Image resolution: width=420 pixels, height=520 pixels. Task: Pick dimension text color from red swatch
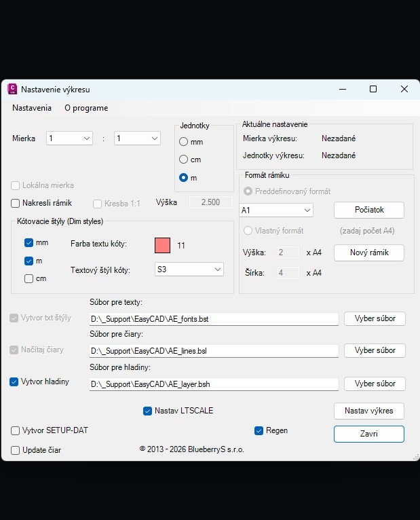(x=162, y=245)
